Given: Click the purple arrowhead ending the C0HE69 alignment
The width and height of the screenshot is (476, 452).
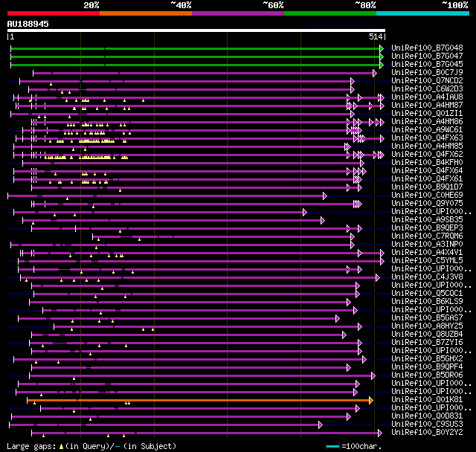Looking at the screenshot, I should click(325, 196).
